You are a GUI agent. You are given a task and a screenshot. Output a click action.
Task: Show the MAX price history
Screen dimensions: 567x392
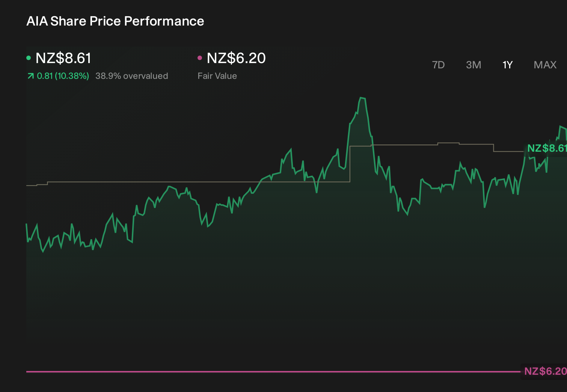coord(545,65)
